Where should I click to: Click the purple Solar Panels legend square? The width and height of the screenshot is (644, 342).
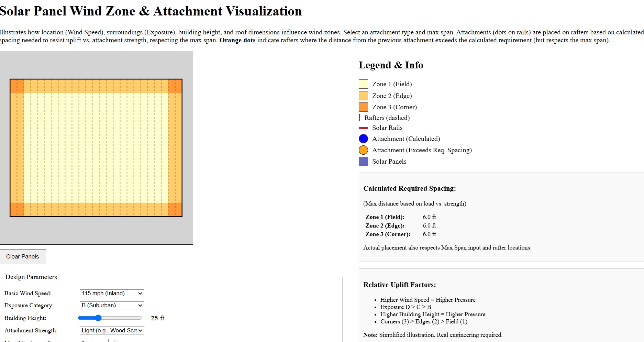tap(363, 162)
